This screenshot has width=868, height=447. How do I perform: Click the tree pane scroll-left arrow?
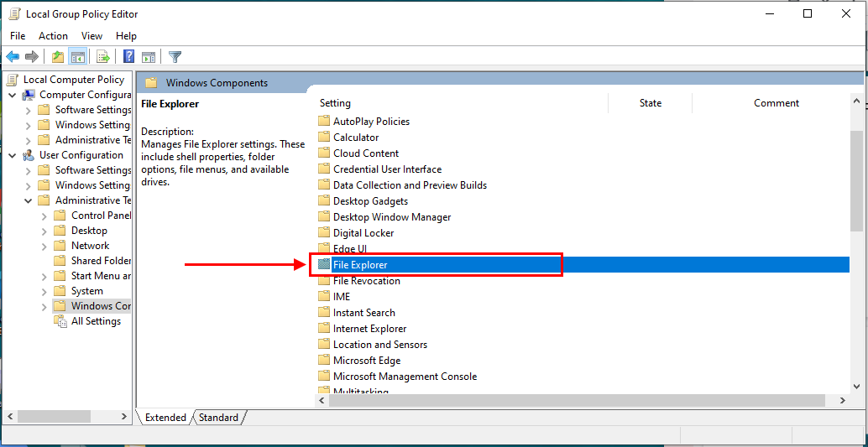coord(10,415)
